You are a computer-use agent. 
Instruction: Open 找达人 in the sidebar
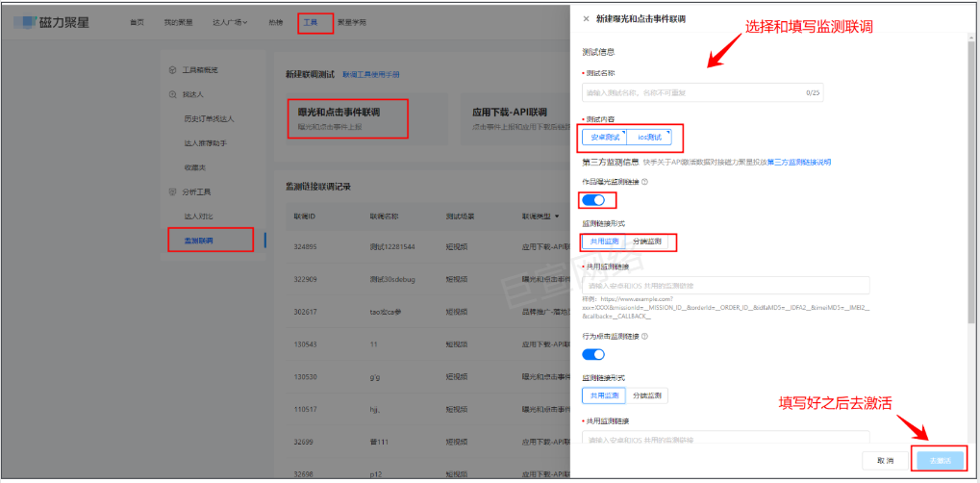pos(193,94)
